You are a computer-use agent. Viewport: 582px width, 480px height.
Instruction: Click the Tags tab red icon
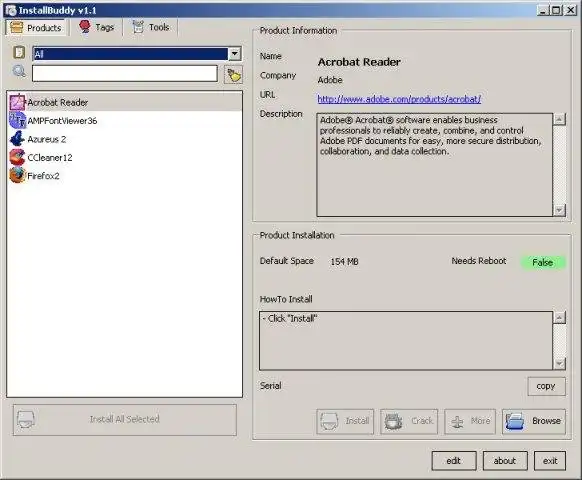[85, 27]
